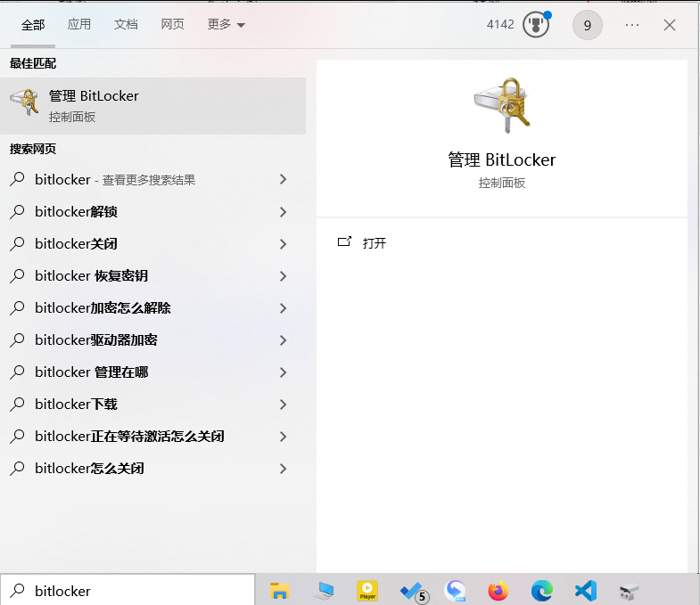The height and width of the screenshot is (605, 700).
Task: Click the magnifier icon in the search box
Action: coord(17,590)
